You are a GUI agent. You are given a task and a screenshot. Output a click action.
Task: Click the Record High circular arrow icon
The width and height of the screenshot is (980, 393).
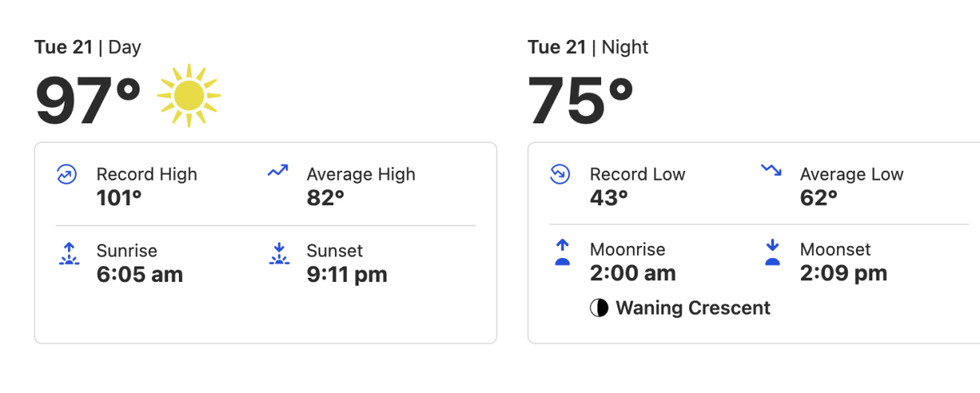tap(66, 174)
